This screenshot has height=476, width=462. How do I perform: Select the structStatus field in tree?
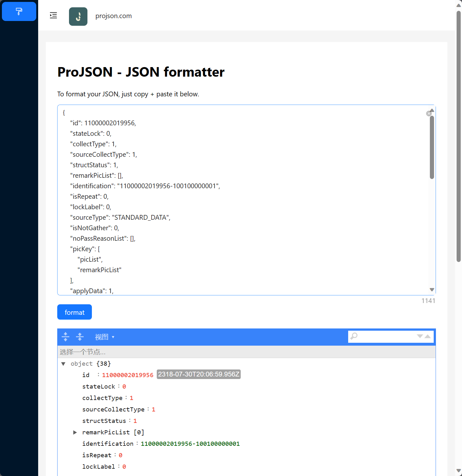click(x=104, y=421)
